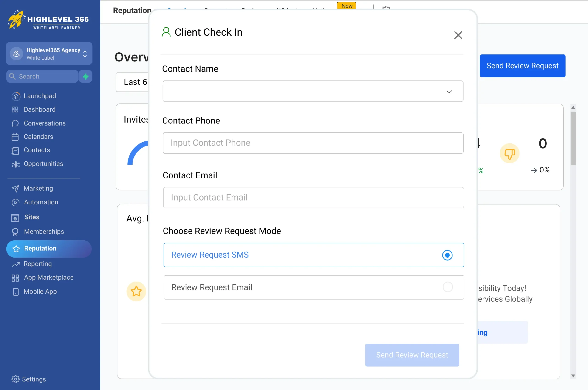Open the App Marketplace
This screenshot has width=588, height=390.
coord(48,277)
